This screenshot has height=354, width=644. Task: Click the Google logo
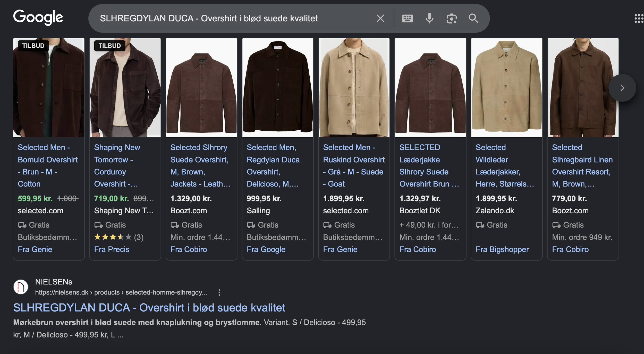(38, 18)
